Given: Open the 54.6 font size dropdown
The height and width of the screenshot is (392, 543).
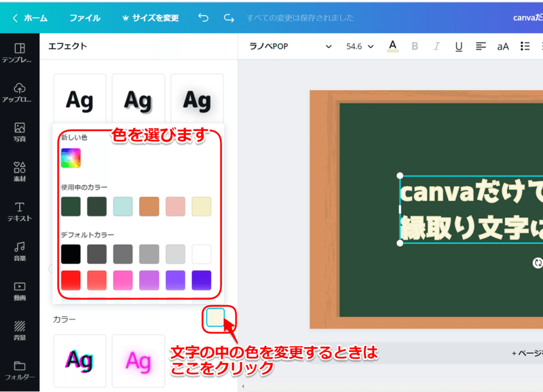Looking at the screenshot, I should 360,46.
